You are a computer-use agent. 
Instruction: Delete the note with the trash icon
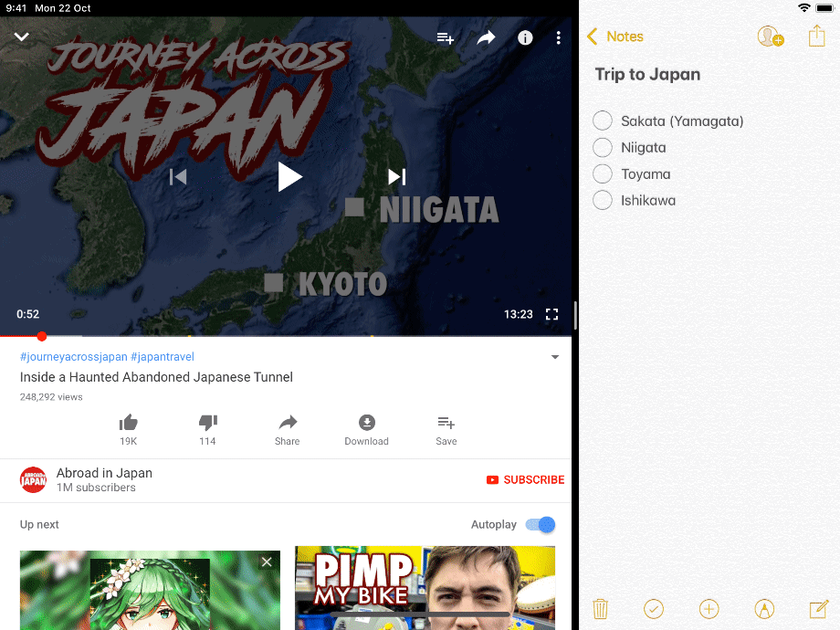pyautogui.click(x=600, y=609)
